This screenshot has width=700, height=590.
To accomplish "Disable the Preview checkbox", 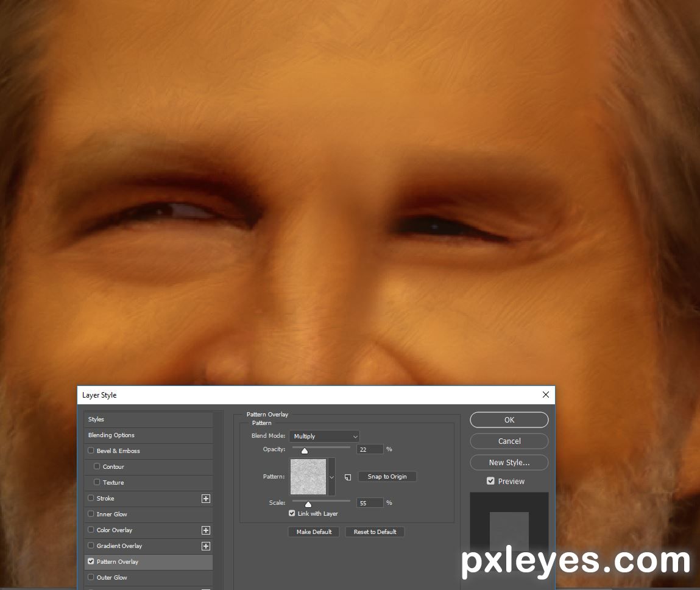I will (490, 481).
